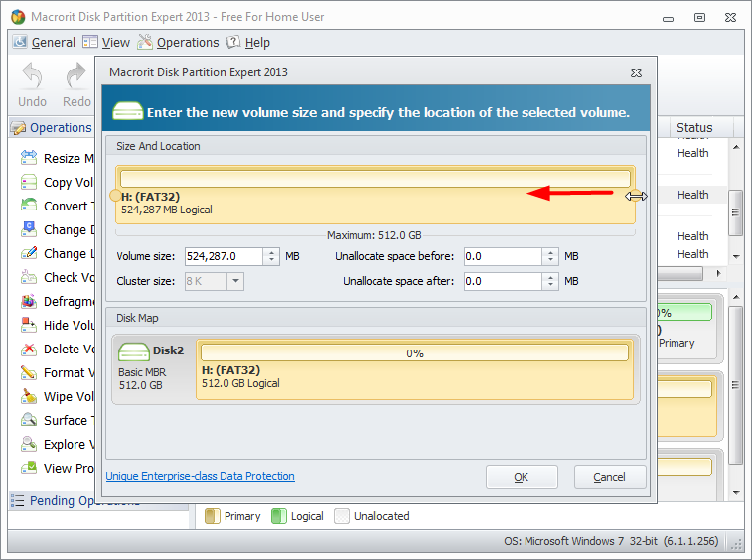Confirm with the OK button

tap(522, 477)
